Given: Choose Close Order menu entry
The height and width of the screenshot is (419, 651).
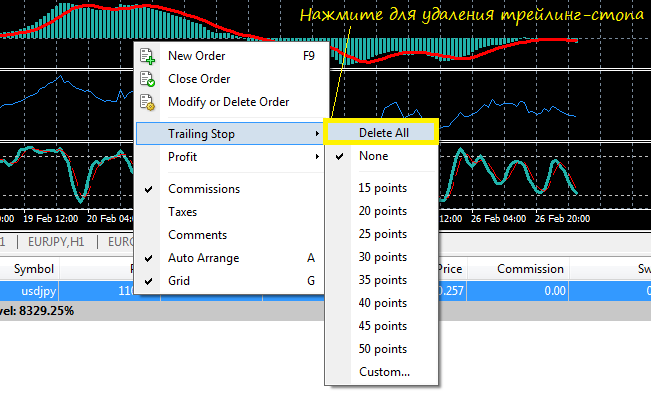Looking at the screenshot, I should pyautogui.click(x=232, y=79).
